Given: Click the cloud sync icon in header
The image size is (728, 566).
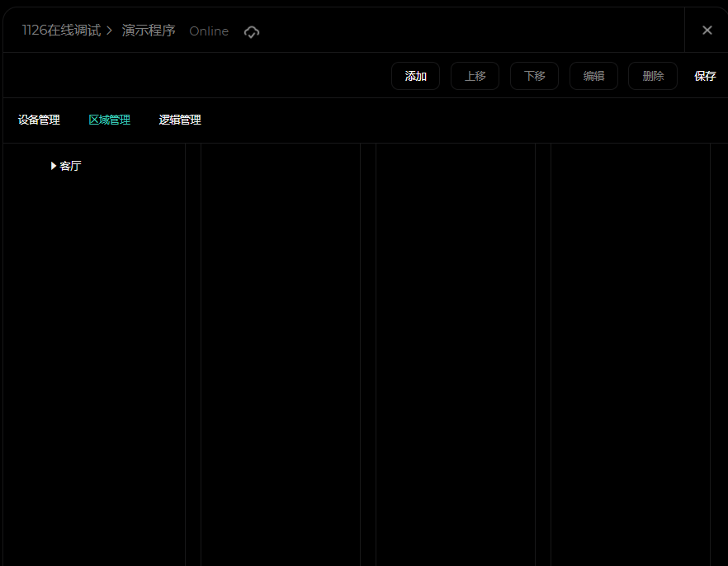Looking at the screenshot, I should 252,31.
